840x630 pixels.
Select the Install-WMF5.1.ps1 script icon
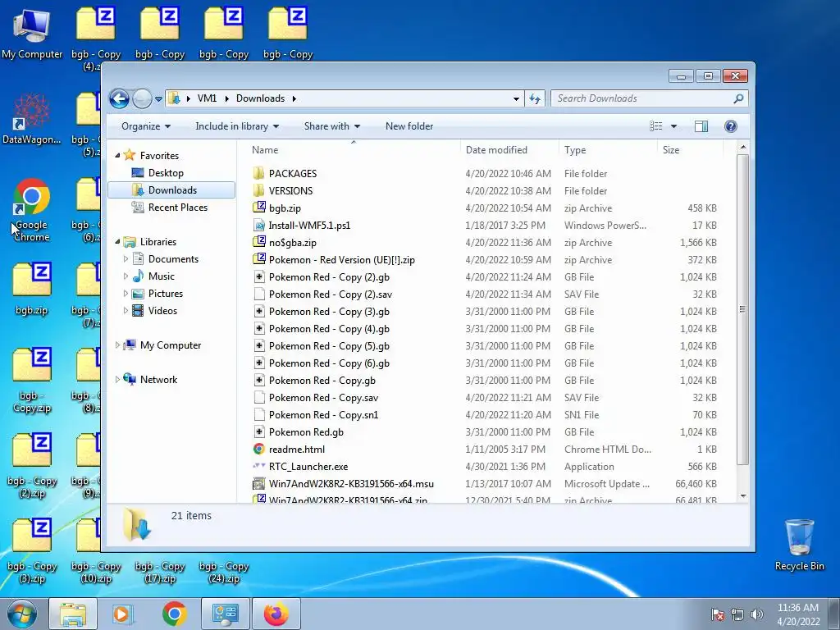coord(258,226)
